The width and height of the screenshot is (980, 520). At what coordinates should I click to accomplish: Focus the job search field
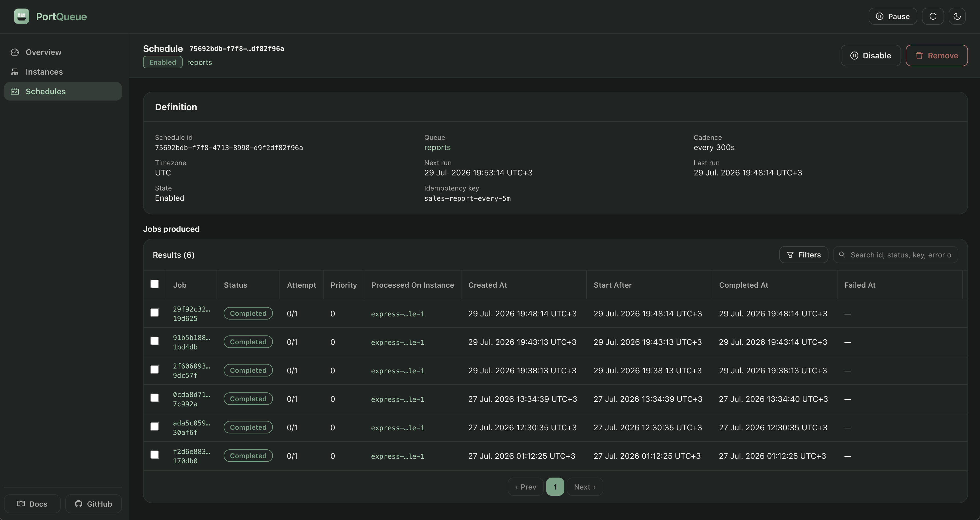pyautogui.click(x=896, y=255)
